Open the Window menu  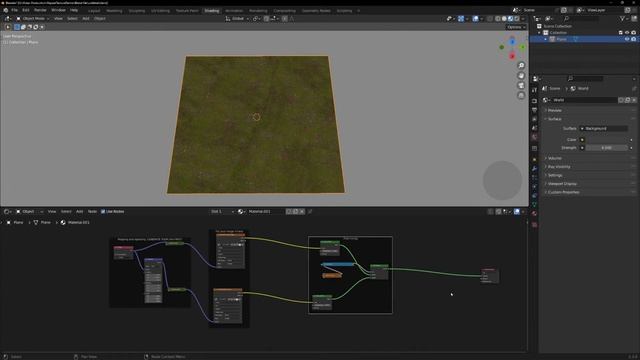58,10
